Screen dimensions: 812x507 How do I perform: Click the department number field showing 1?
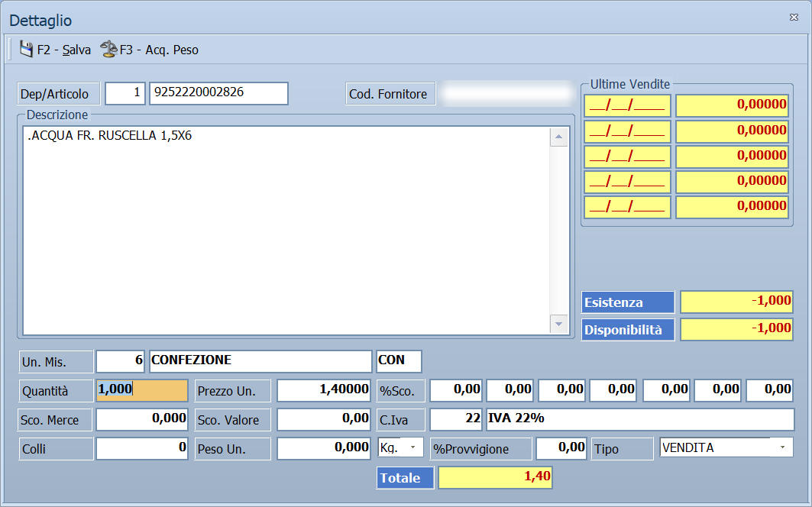tap(125, 93)
